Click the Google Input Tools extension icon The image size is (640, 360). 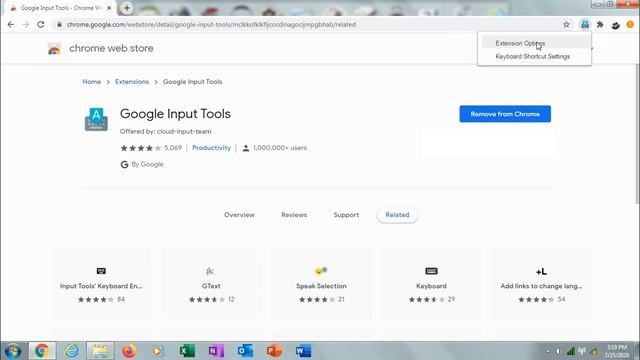[x=585, y=24]
